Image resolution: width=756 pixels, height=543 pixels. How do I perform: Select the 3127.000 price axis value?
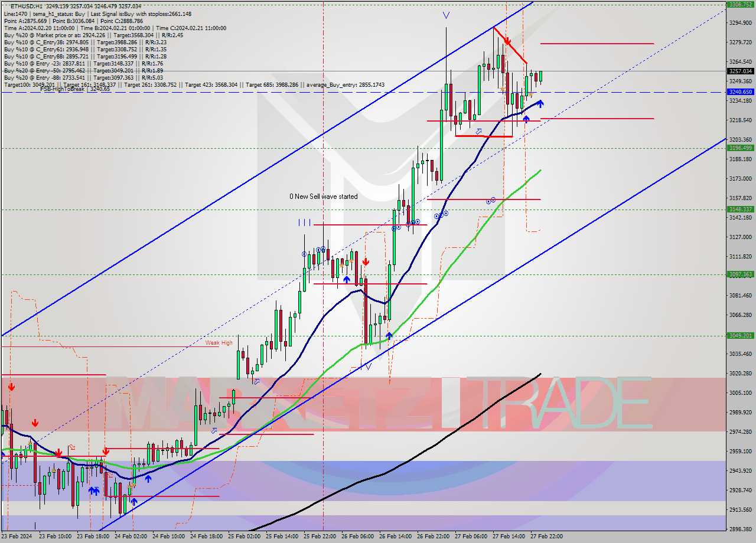tap(741, 237)
